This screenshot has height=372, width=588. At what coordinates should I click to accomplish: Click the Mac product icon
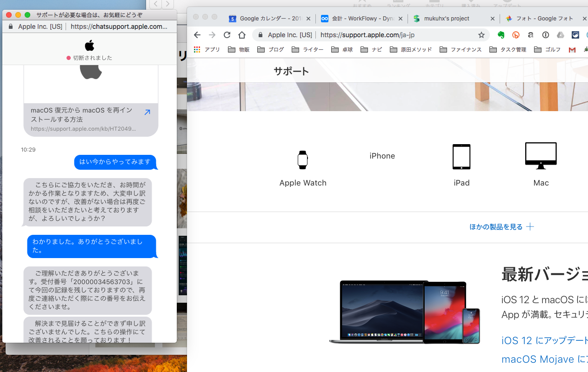[541, 156]
